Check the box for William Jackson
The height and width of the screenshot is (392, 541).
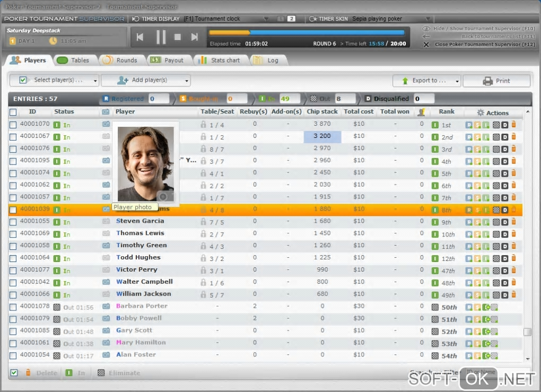click(13, 295)
